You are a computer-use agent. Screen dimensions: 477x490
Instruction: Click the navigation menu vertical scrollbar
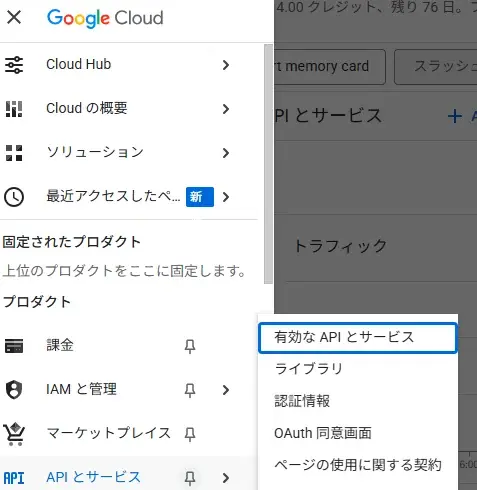pyautogui.click(x=268, y=164)
